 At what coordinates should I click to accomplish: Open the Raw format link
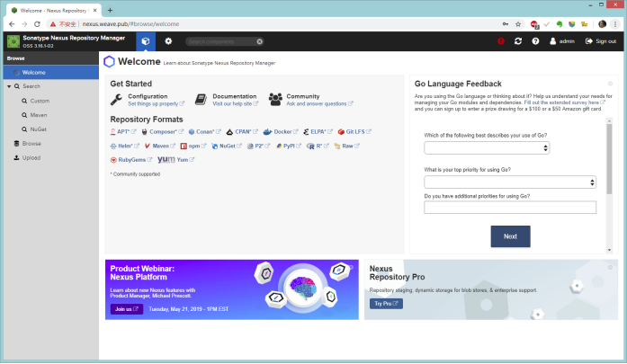pyautogui.click(x=346, y=146)
